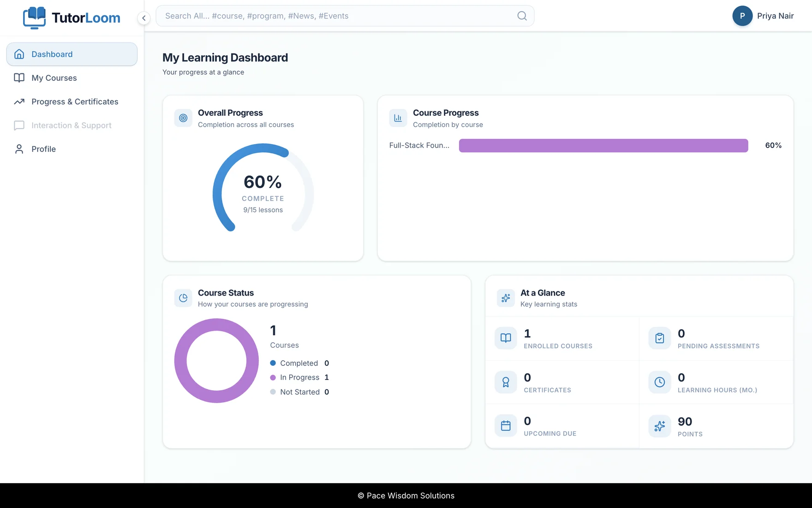
Task: Click the Not Started legend entry
Action: [299, 392]
